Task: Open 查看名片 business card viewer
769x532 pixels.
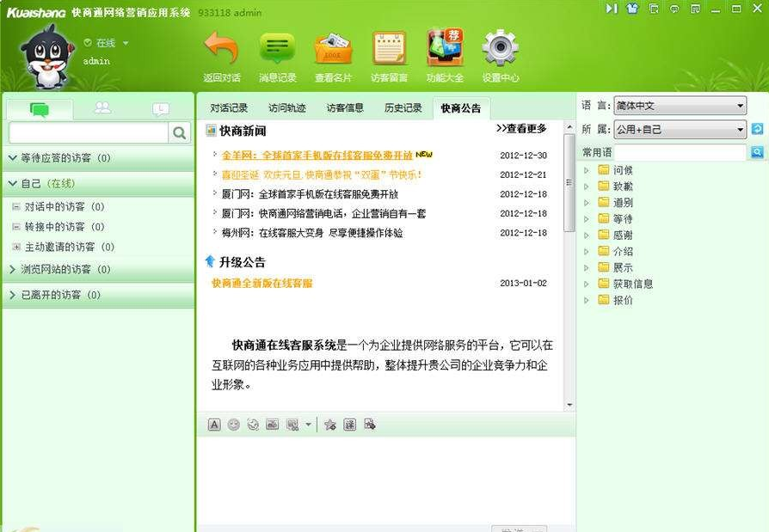Action: pos(333,49)
